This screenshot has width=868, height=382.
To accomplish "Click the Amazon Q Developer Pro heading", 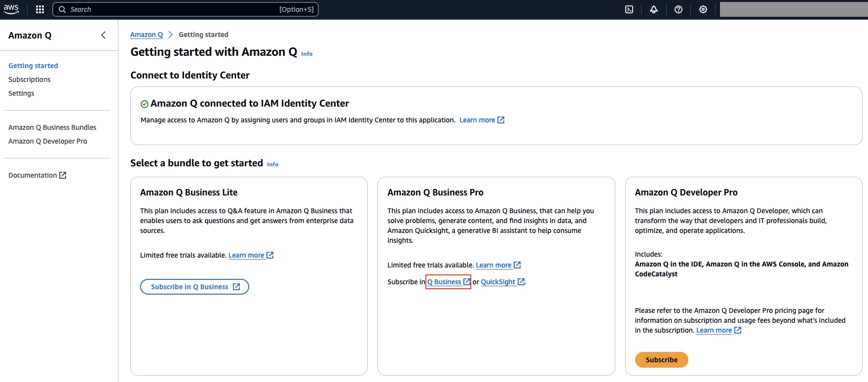I will click(686, 192).
